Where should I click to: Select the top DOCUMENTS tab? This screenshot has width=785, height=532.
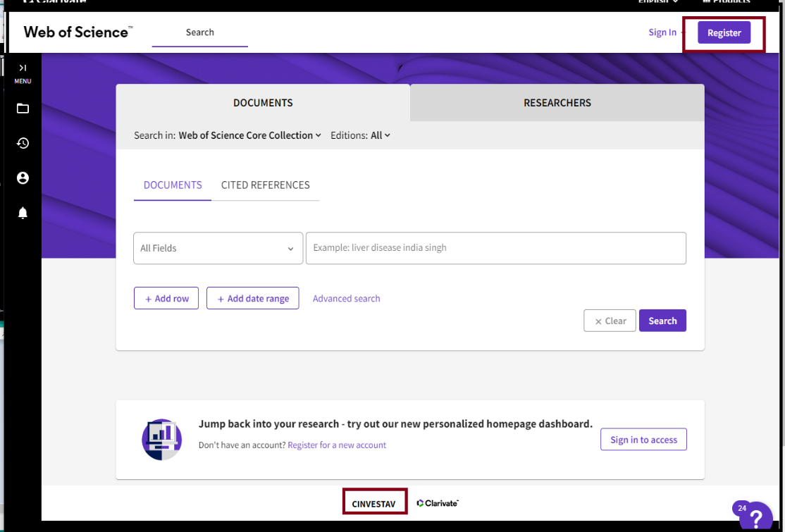tap(263, 103)
